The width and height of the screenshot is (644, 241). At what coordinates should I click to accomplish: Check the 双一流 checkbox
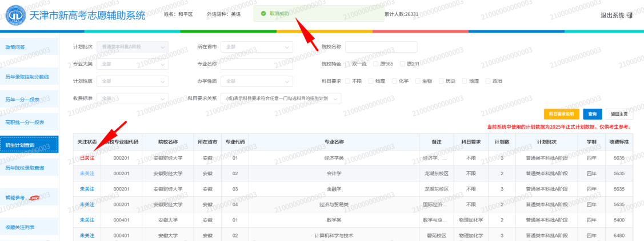point(348,64)
